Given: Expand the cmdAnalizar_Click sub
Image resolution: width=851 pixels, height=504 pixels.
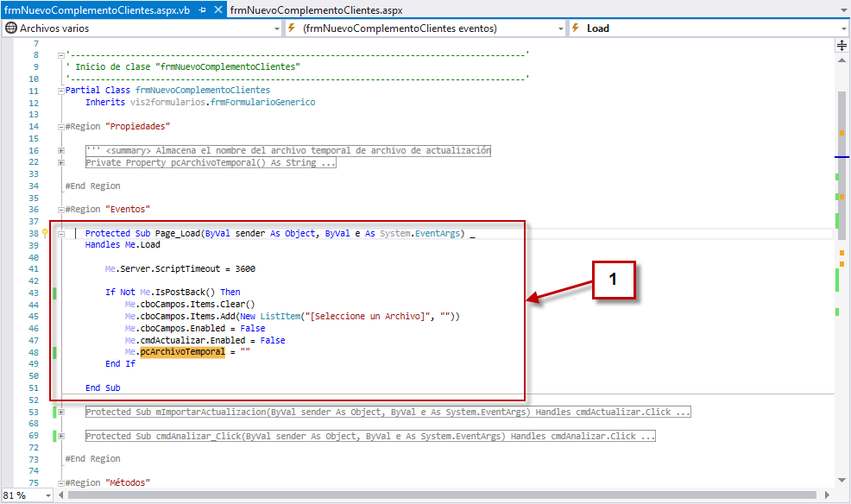Looking at the screenshot, I should [x=61, y=437].
